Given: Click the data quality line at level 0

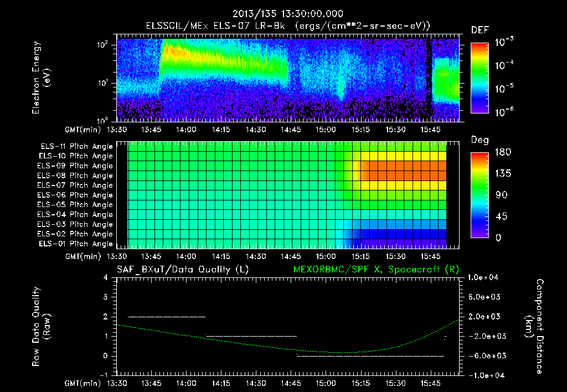Looking at the screenshot, I should (370, 356).
